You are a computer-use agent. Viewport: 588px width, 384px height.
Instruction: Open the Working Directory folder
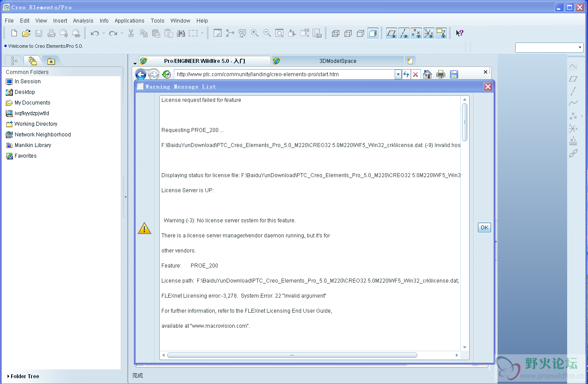point(31,124)
